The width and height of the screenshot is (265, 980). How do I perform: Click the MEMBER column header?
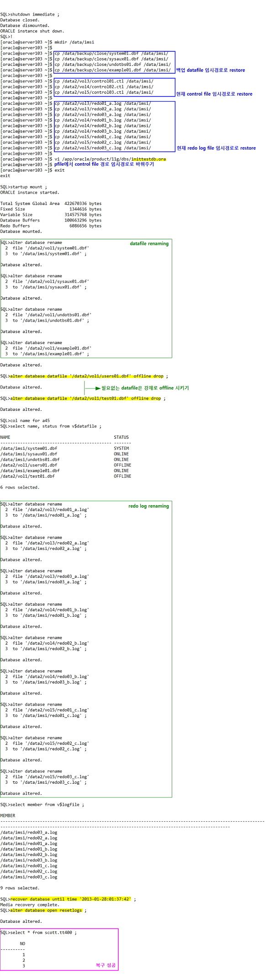[8, 816]
